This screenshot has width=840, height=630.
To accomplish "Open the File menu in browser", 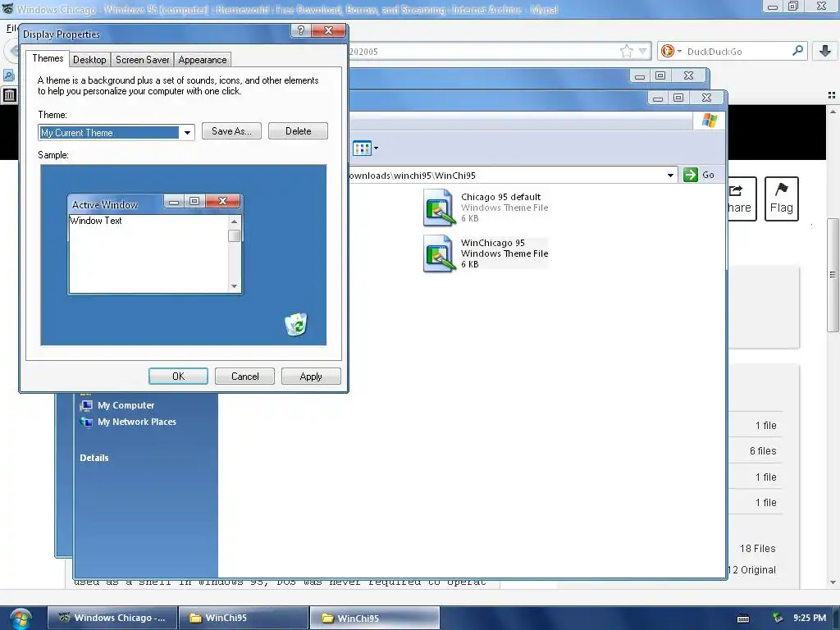I will (11, 28).
